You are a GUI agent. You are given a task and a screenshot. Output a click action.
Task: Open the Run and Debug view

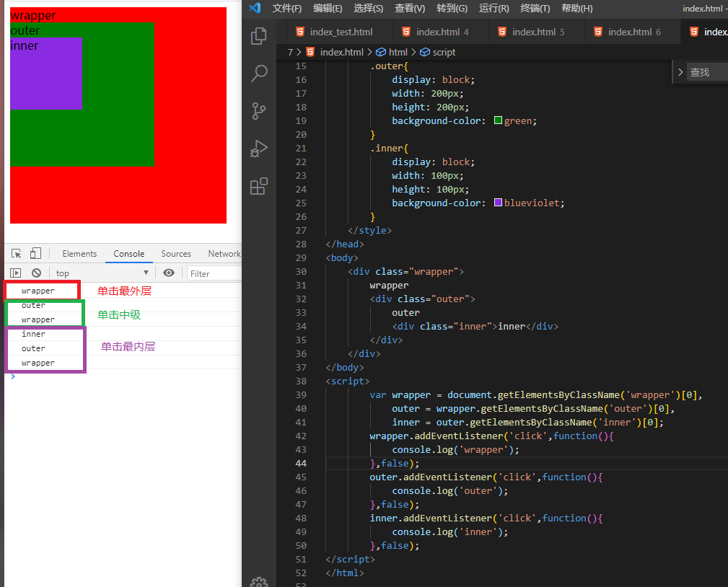coord(258,149)
